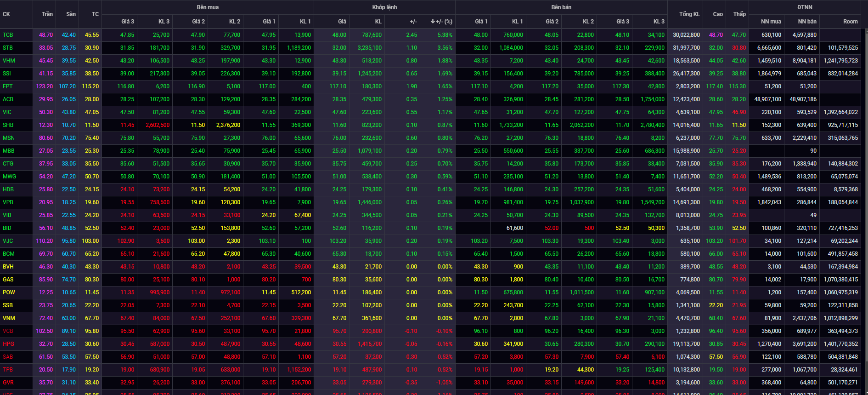Click the TC column header
The image size is (868, 395).
pos(95,14)
